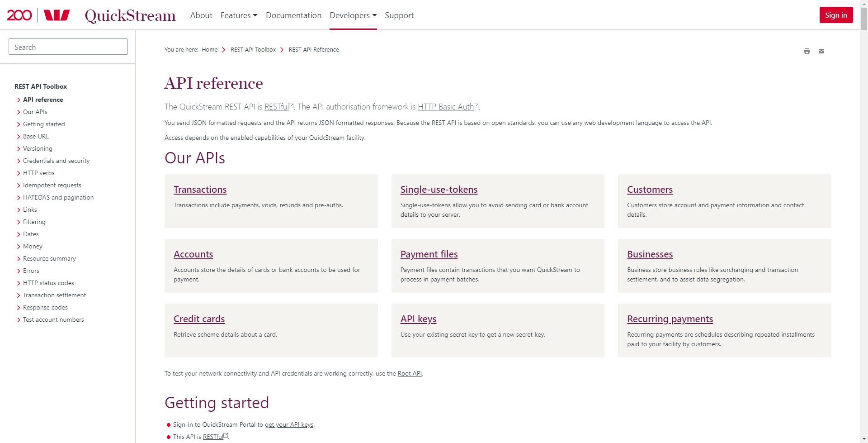Open the Single-use-tokens API link

439,190
